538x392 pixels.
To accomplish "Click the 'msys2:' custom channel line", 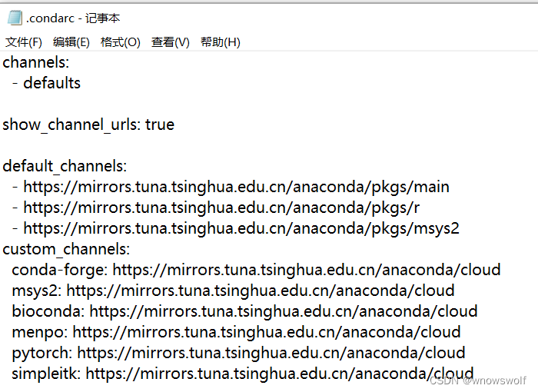I will tap(234, 291).
